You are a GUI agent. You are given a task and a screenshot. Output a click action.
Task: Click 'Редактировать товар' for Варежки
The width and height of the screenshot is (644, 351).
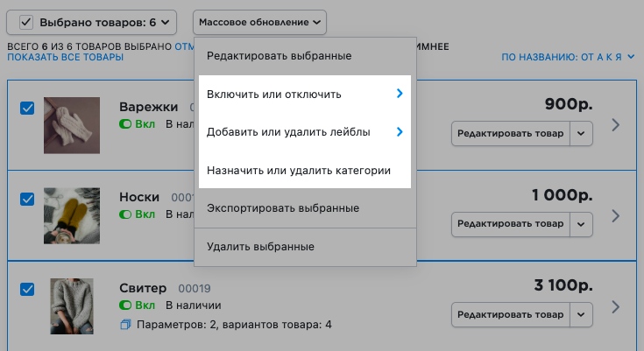click(511, 133)
